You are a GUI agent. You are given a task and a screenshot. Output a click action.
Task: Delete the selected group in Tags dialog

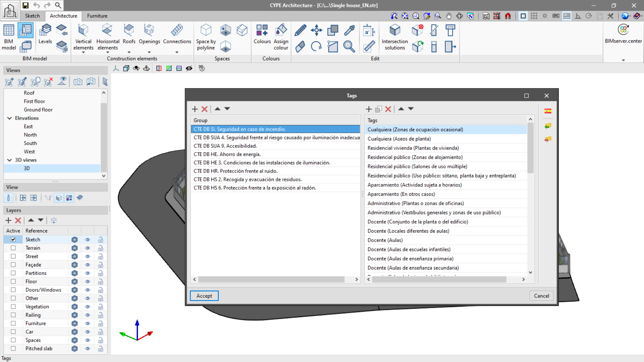(204, 109)
